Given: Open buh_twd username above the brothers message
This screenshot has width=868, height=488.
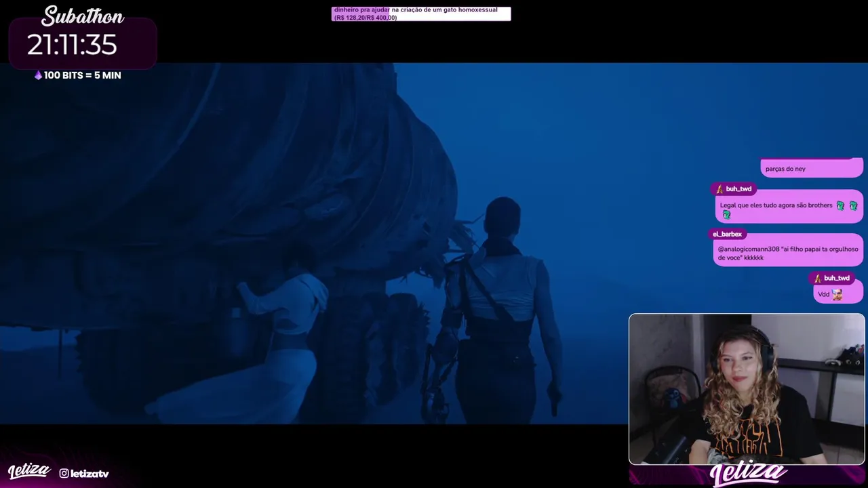Looking at the screenshot, I should click(x=738, y=189).
